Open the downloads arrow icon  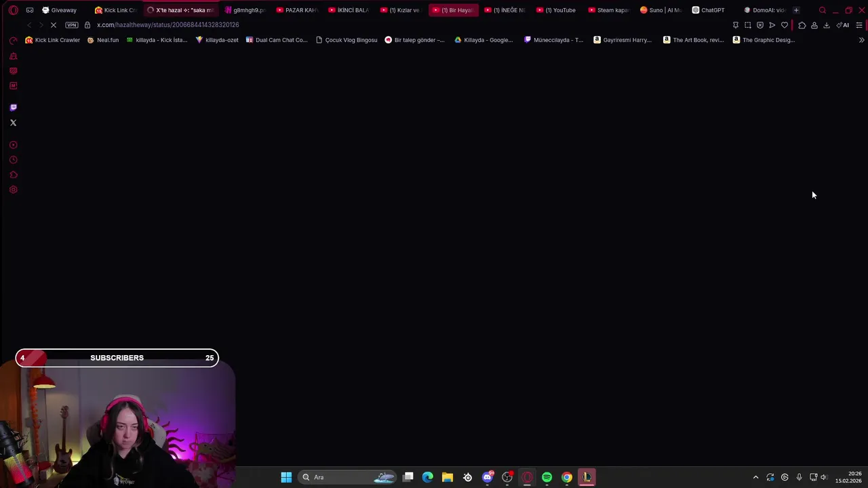pyautogui.click(x=827, y=25)
